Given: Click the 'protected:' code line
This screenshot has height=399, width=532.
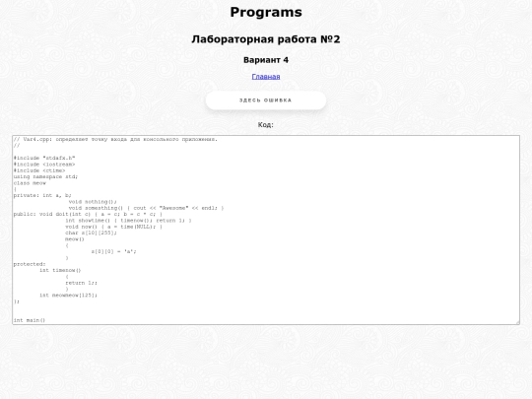Looking at the screenshot, I should (x=30, y=264).
